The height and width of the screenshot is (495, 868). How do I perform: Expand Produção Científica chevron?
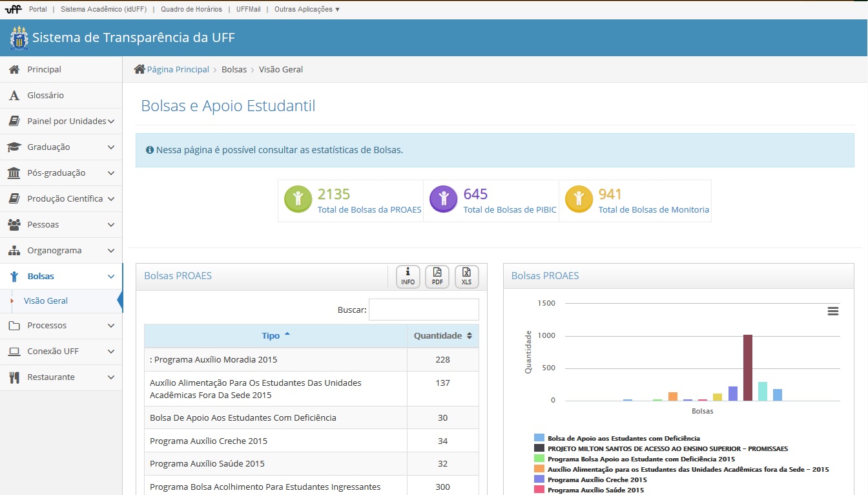pyautogui.click(x=111, y=199)
